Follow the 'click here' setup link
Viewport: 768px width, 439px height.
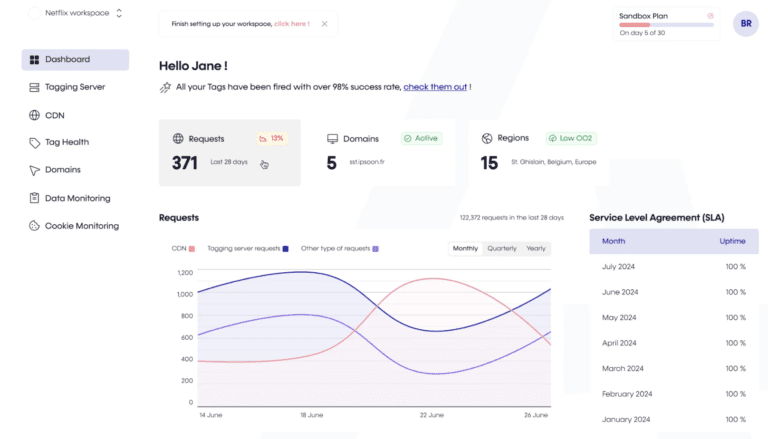click(292, 23)
